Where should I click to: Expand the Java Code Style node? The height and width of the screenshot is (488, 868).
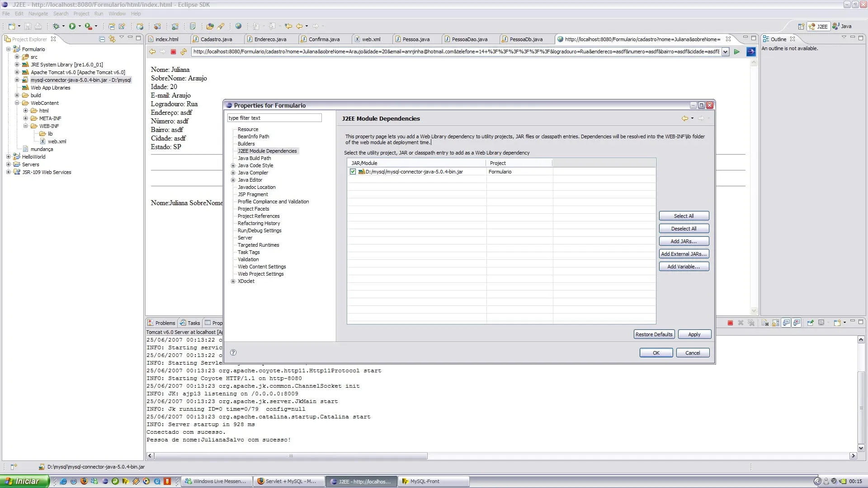click(233, 165)
